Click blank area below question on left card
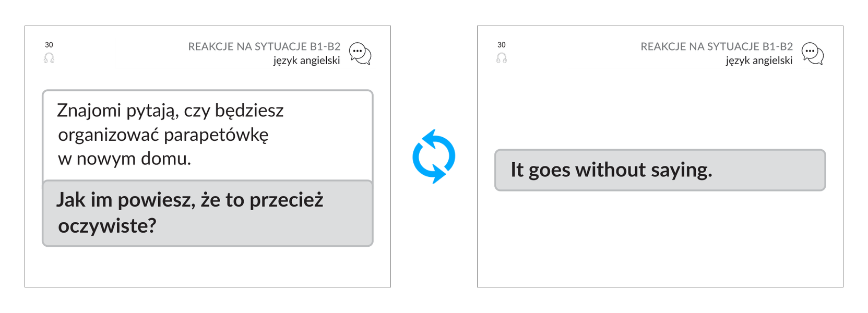The height and width of the screenshot is (313, 868). click(x=208, y=266)
